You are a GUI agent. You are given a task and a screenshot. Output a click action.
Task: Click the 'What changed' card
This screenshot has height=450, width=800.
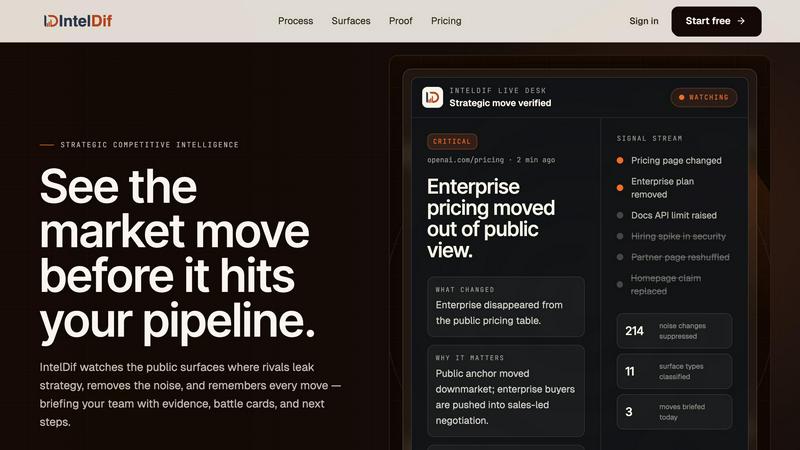(506, 307)
